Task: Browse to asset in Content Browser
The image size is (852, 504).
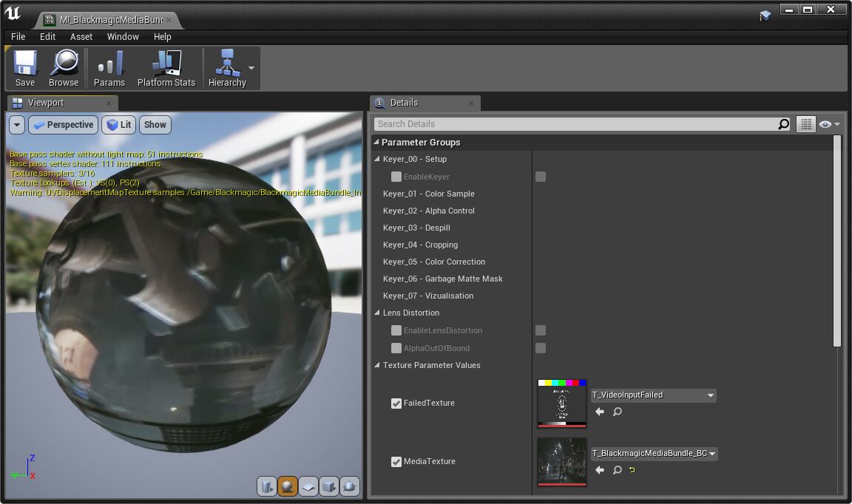Action: pos(64,67)
